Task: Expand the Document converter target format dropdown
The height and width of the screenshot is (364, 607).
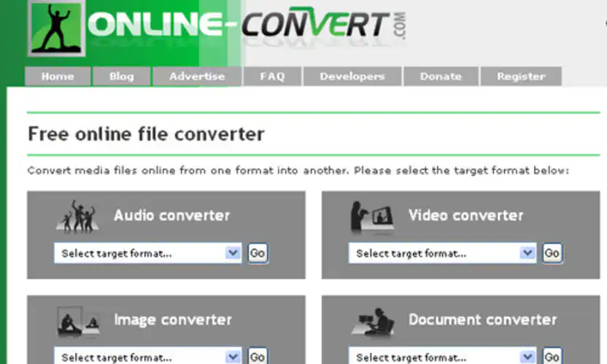Action: click(x=442, y=356)
